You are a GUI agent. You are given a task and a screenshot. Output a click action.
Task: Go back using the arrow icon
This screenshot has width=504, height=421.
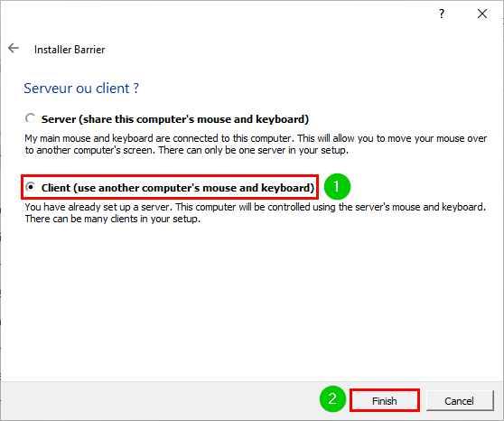[14, 49]
